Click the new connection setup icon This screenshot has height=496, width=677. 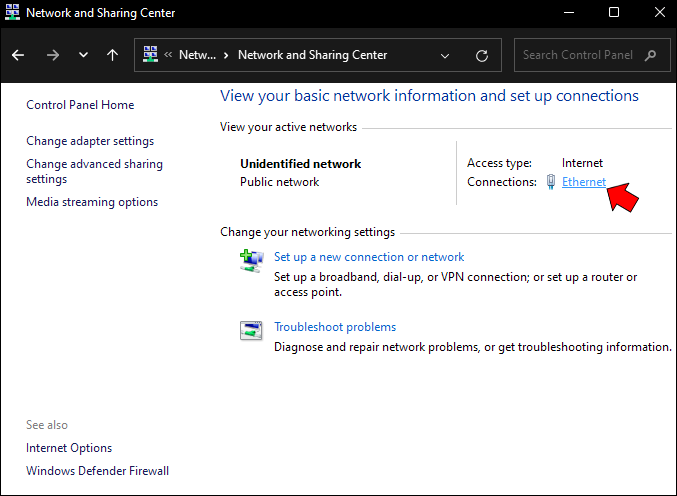point(250,260)
